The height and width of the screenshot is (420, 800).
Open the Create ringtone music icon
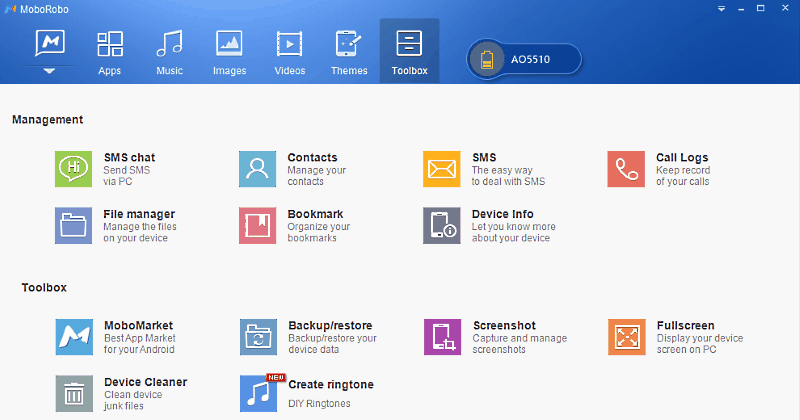coord(259,393)
